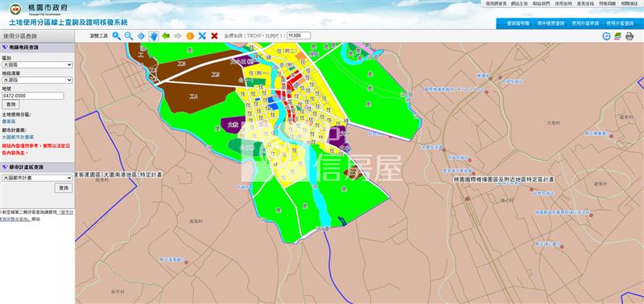The height and width of the screenshot is (304, 644).
Task: Click the 地號 input field 0472-0000
Action: [33, 96]
